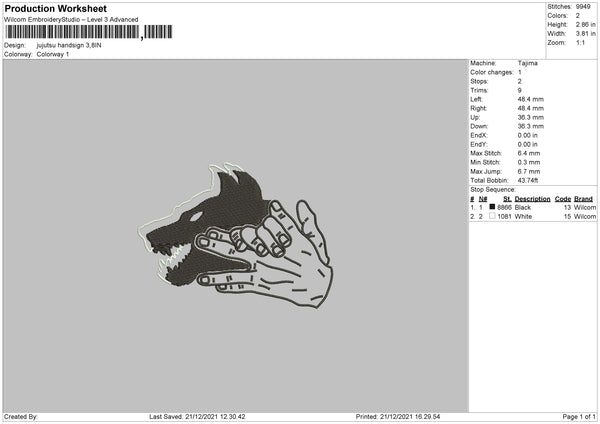
Task: Select the Min Stitch value 0.3 mm
Action: click(529, 162)
